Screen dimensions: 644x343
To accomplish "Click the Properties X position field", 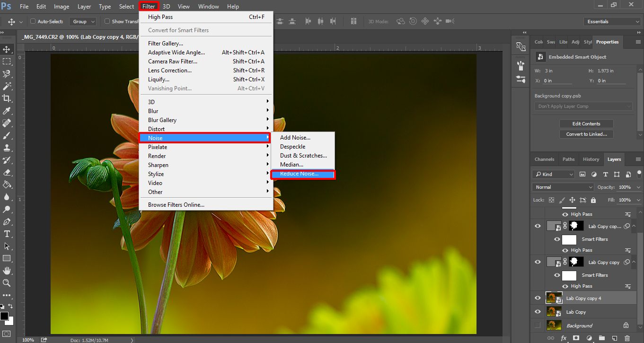I will pyautogui.click(x=558, y=81).
